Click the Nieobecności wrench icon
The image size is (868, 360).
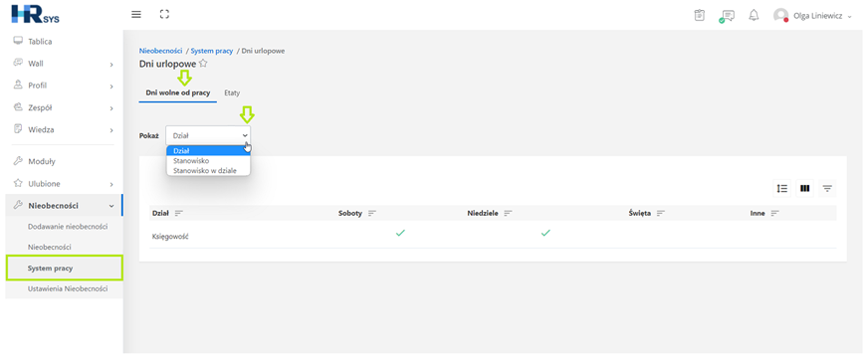click(x=18, y=205)
